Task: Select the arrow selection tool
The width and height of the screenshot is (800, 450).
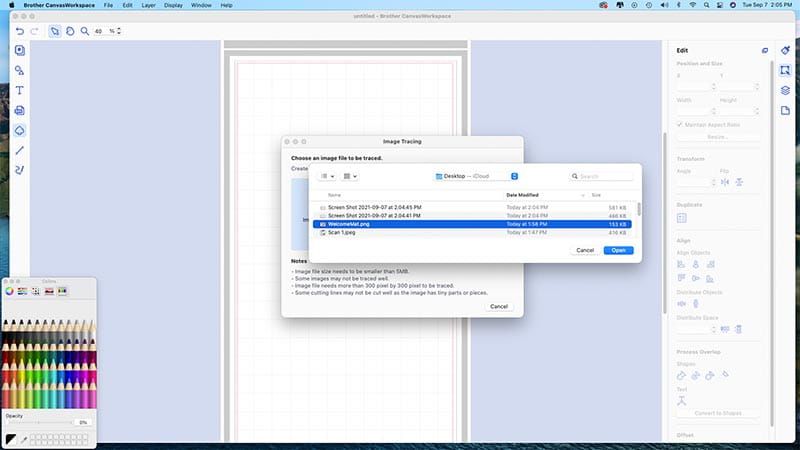Action: click(55, 31)
